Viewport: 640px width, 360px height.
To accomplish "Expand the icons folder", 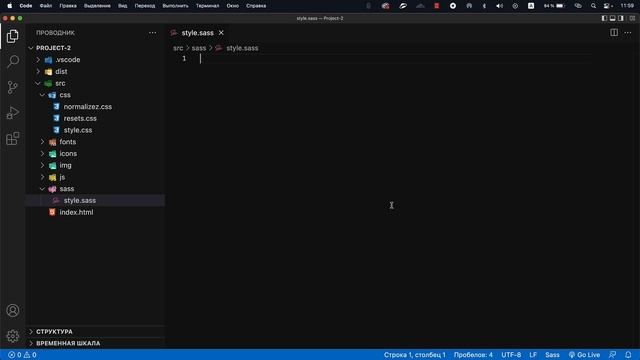I will pyautogui.click(x=68, y=154).
